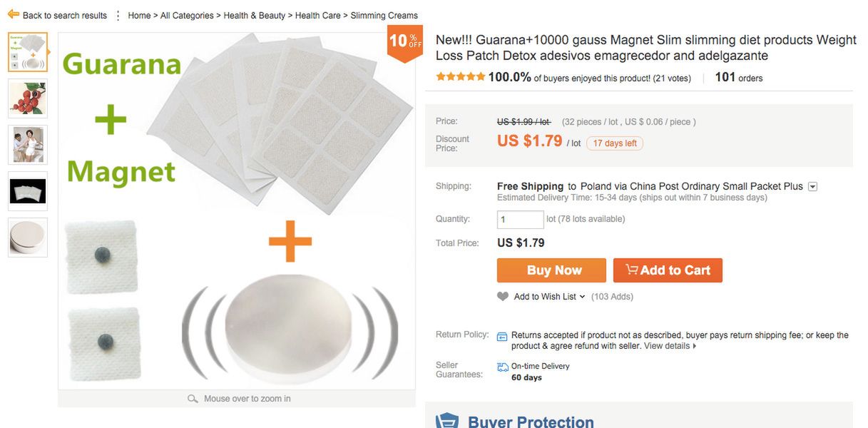Click the five-star rating icon
The width and height of the screenshot is (868, 428).
click(x=460, y=77)
